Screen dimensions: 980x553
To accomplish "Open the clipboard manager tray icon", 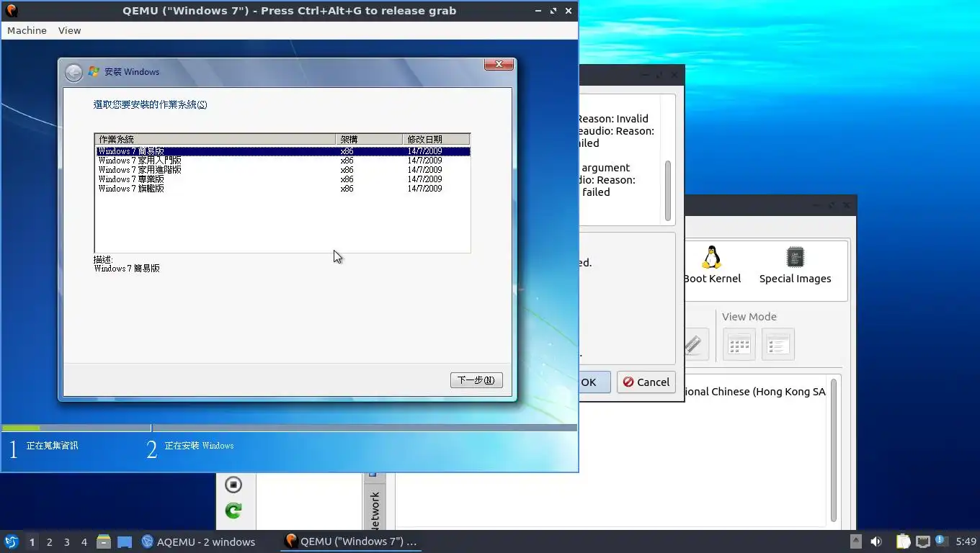I will tap(903, 541).
